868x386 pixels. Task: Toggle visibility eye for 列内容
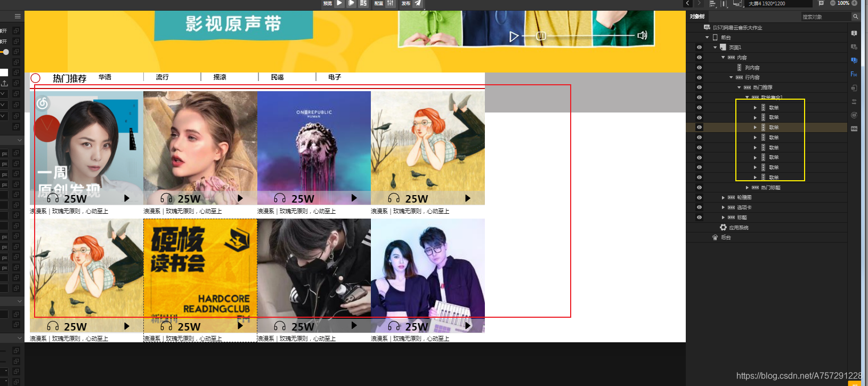[x=699, y=67]
